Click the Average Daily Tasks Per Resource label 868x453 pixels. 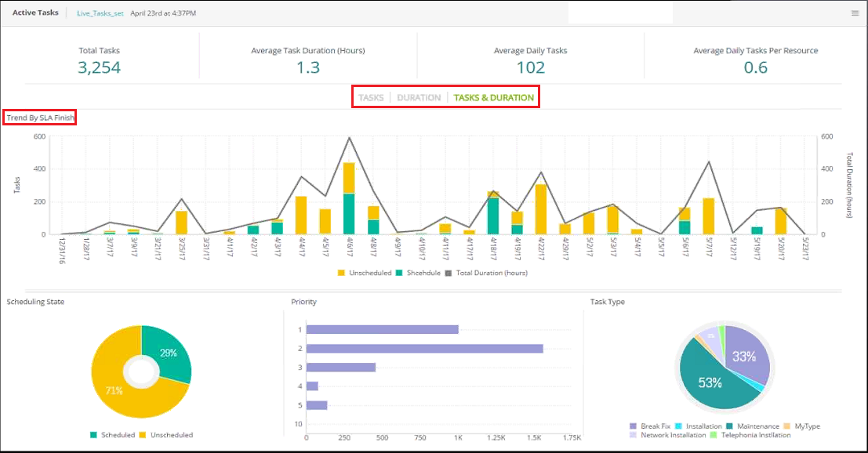click(x=756, y=50)
